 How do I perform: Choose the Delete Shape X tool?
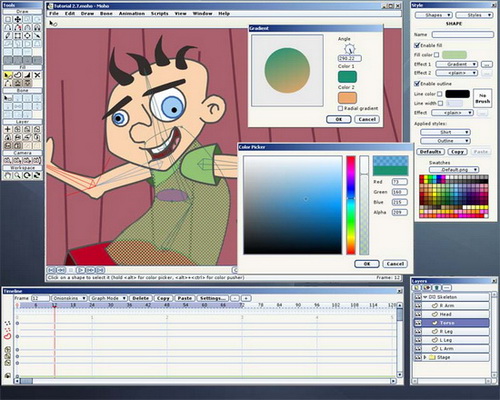(x=37, y=75)
